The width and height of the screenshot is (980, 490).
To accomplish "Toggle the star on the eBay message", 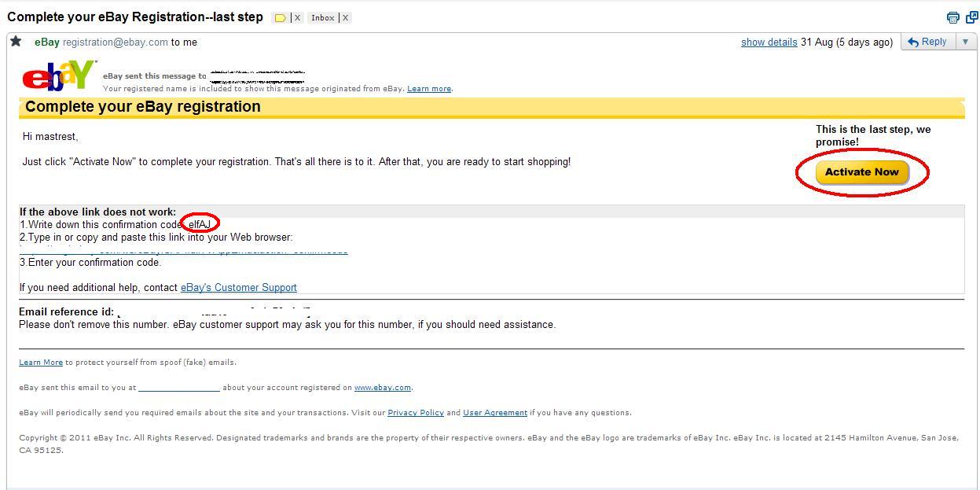I will pos(16,42).
